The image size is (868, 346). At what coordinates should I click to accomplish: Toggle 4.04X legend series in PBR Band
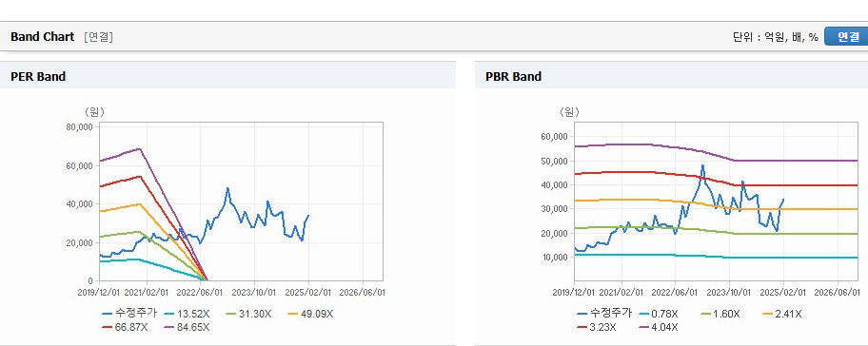[659, 327]
